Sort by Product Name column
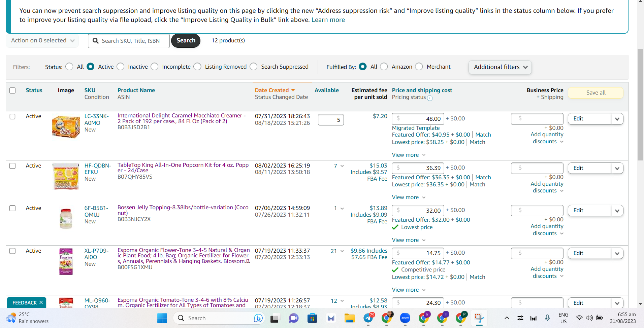The width and height of the screenshot is (644, 328). pyautogui.click(x=136, y=90)
